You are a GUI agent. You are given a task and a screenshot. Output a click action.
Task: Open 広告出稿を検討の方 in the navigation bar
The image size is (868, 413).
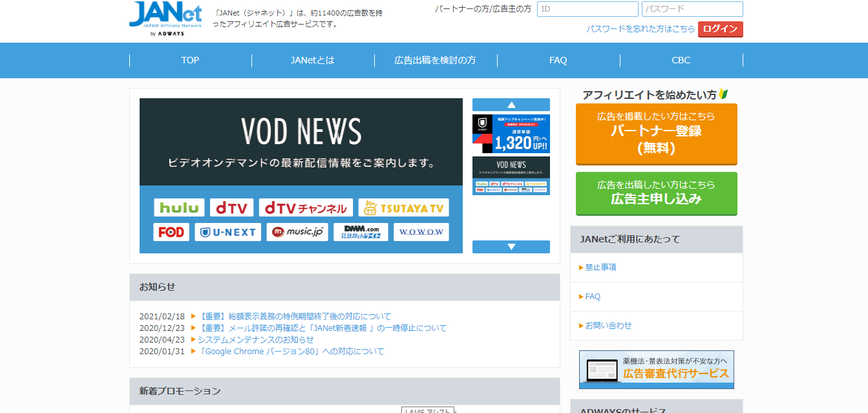click(436, 60)
